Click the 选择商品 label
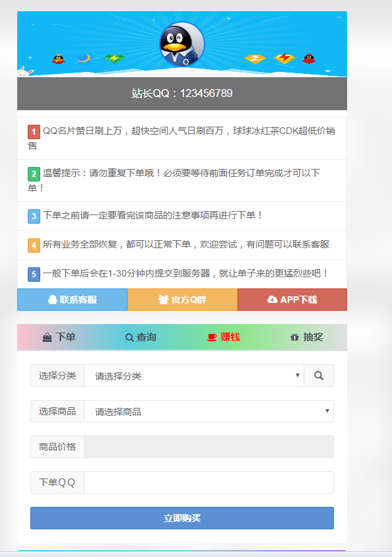The height and width of the screenshot is (557, 392). point(57,411)
